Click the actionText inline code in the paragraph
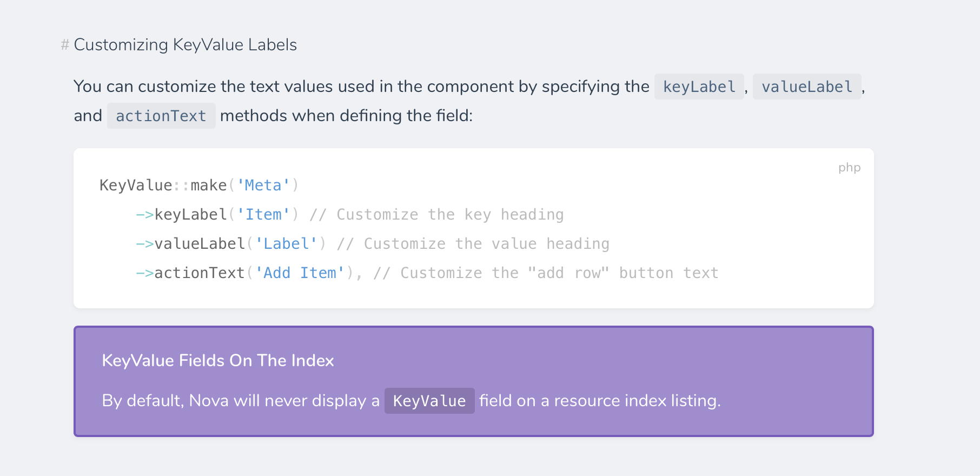Image resolution: width=980 pixels, height=476 pixels. pos(161,116)
